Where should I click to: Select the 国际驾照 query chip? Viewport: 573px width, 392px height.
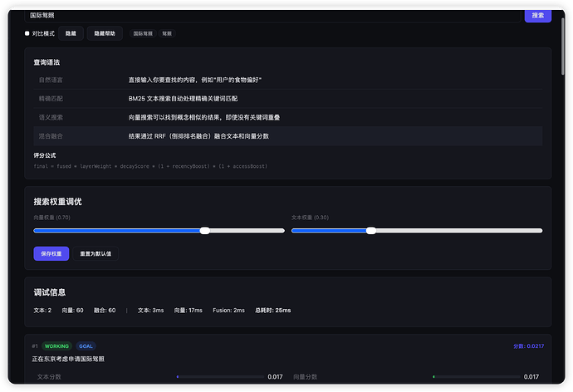click(143, 33)
